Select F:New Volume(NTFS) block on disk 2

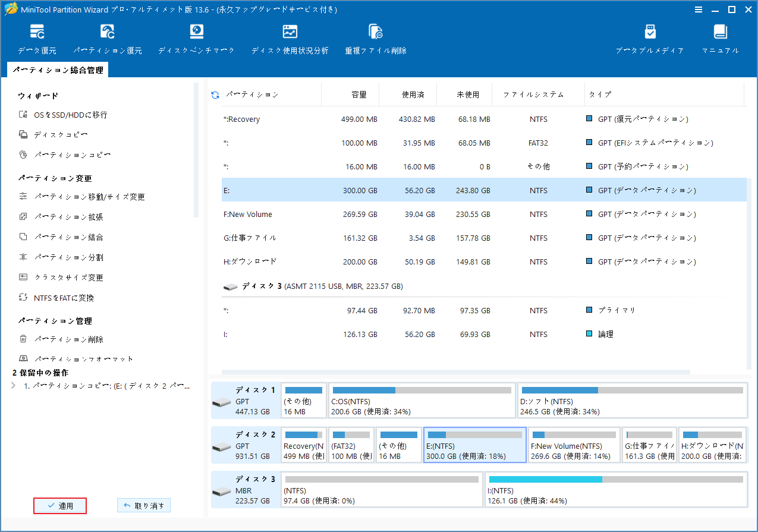tap(574, 445)
